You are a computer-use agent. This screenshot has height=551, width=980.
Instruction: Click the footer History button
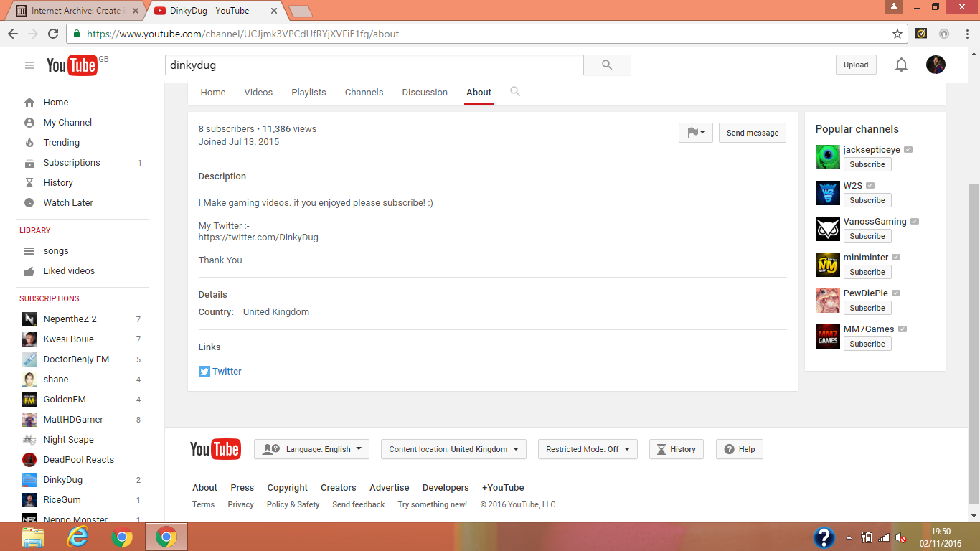pyautogui.click(x=677, y=449)
